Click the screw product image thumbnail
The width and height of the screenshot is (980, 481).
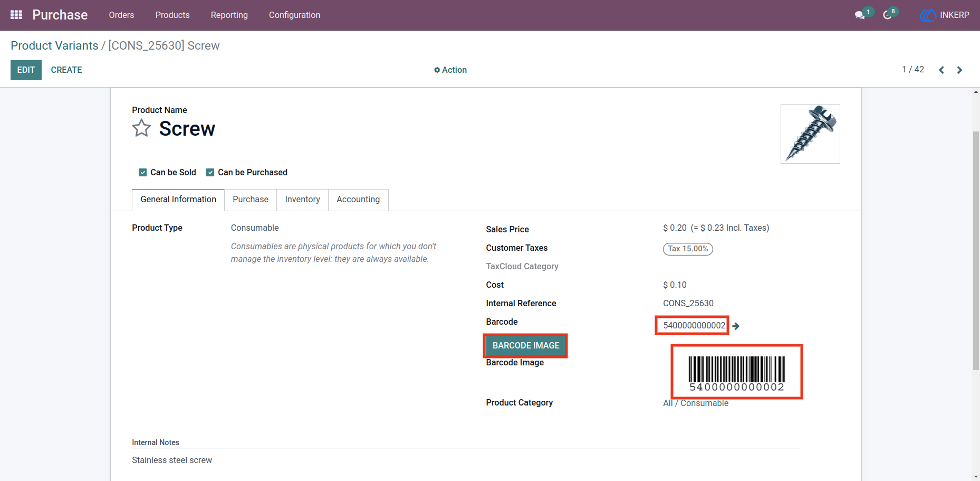810,134
